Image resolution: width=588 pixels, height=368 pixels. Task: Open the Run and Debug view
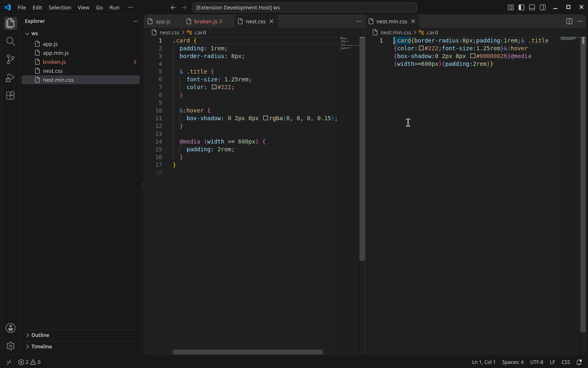[11, 77]
